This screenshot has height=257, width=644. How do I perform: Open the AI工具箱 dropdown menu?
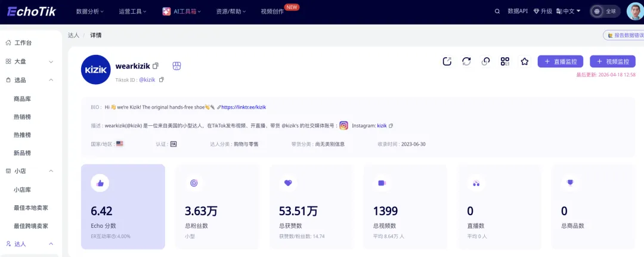(x=181, y=11)
